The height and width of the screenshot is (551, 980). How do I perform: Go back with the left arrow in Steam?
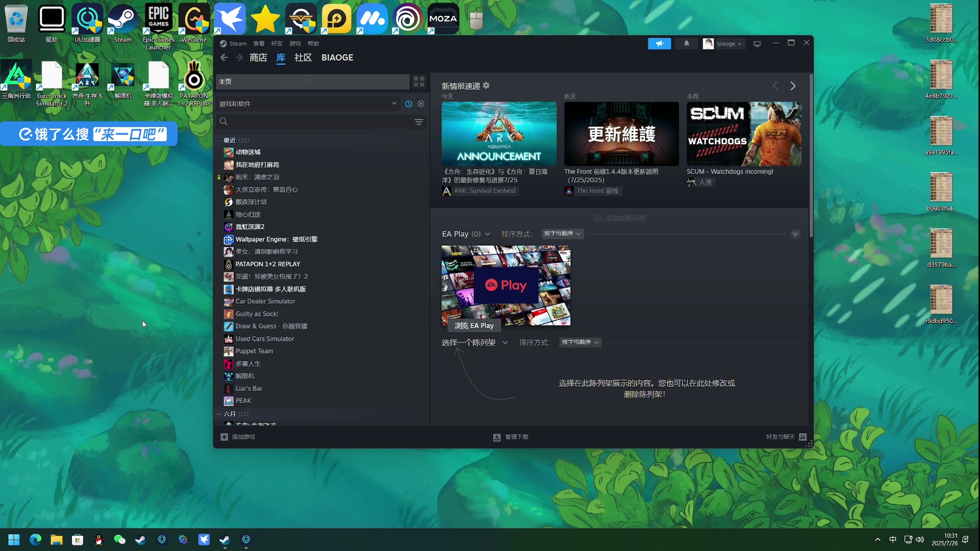coord(224,58)
